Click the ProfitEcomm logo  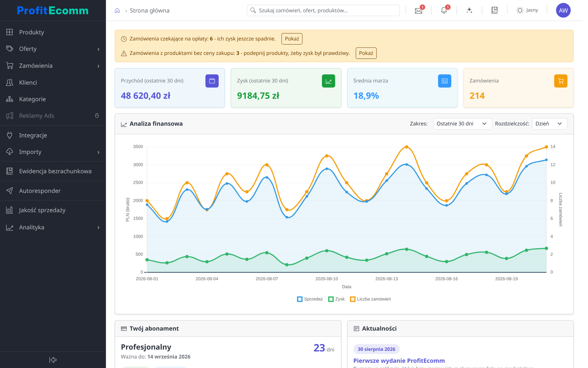point(53,10)
